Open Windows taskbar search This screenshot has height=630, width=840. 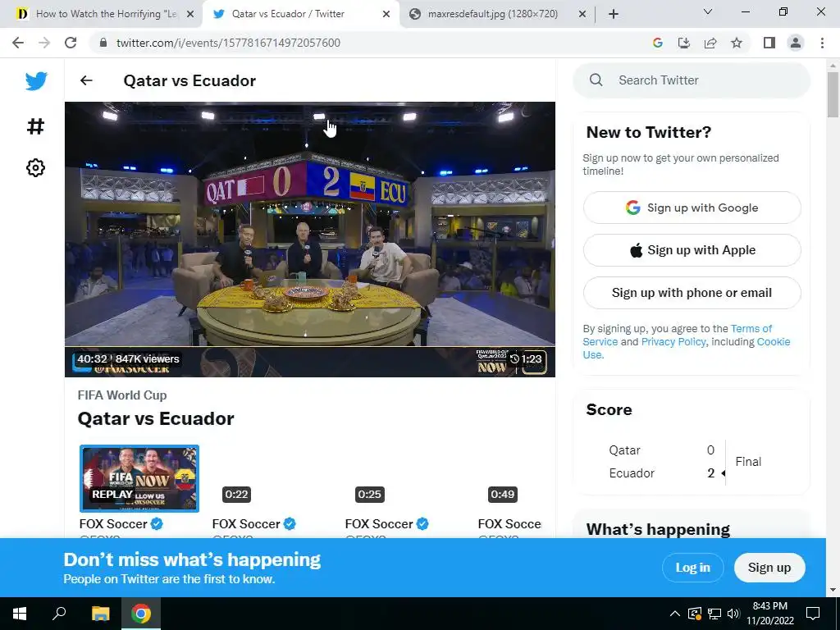pyautogui.click(x=59, y=614)
